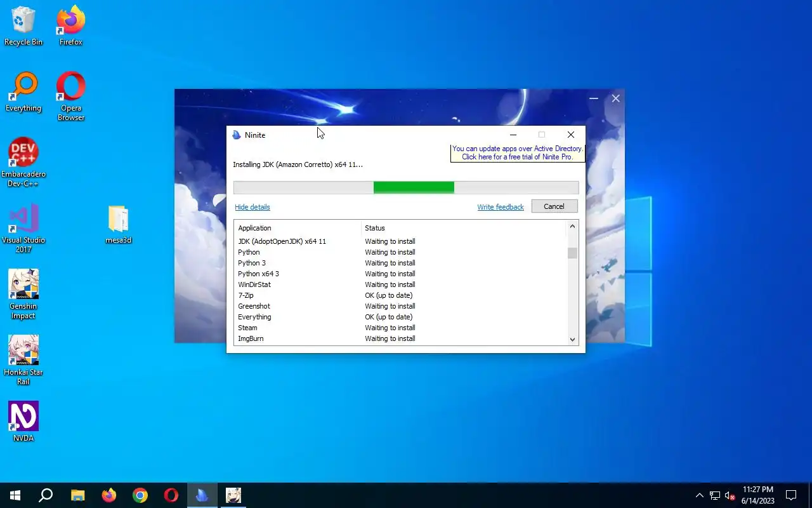The width and height of the screenshot is (812, 508).
Task: Click the Status column header
Action: click(x=463, y=228)
